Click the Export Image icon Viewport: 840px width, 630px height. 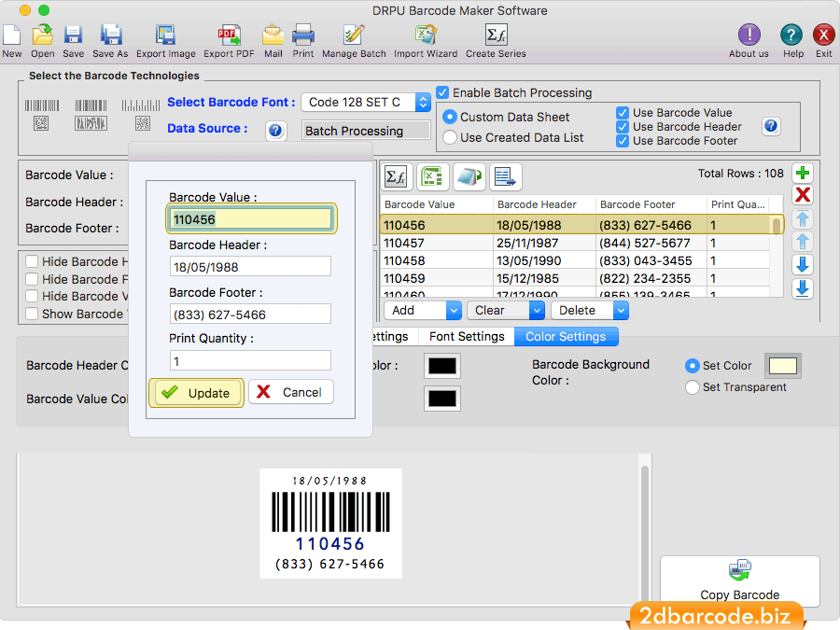(165, 35)
